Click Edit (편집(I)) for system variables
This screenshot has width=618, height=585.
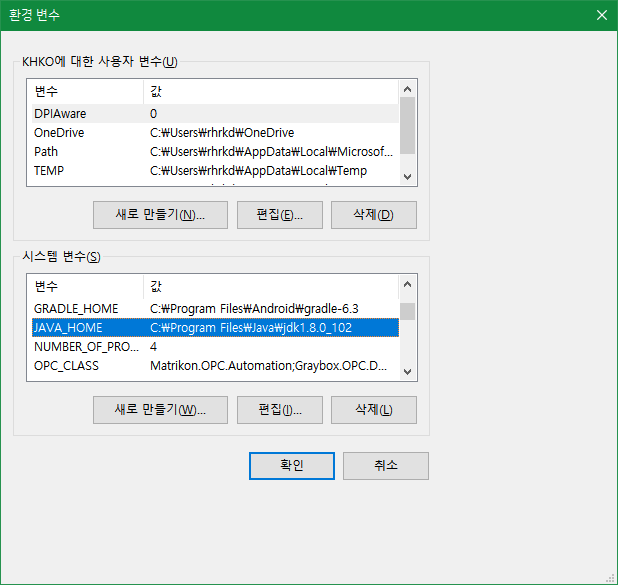click(x=279, y=410)
